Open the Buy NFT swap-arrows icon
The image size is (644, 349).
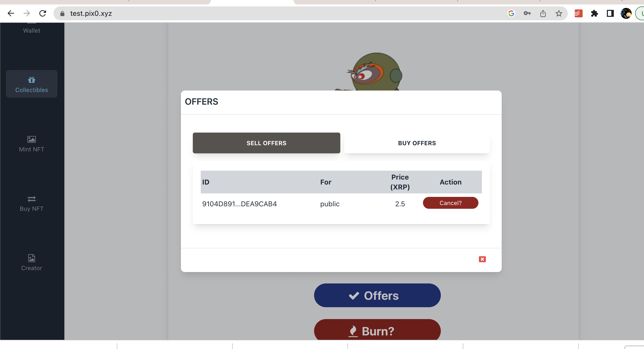click(x=31, y=199)
